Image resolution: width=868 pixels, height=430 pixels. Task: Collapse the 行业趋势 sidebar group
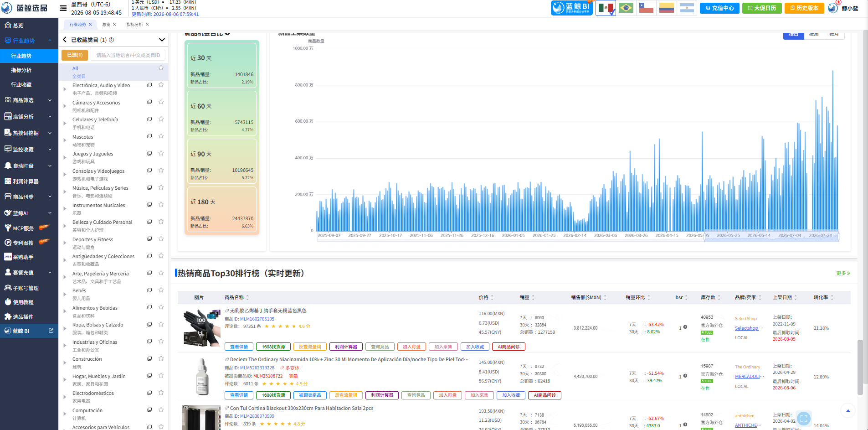click(x=50, y=41)
